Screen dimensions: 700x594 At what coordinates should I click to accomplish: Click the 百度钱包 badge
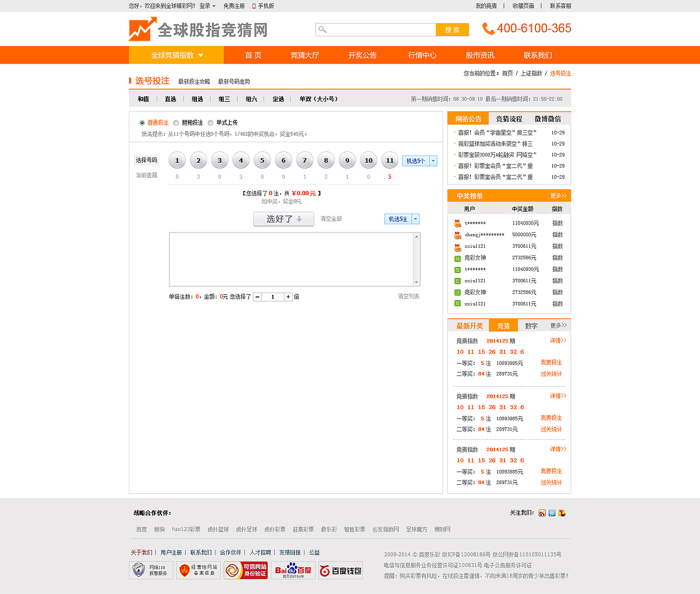(x=341, y=570)
